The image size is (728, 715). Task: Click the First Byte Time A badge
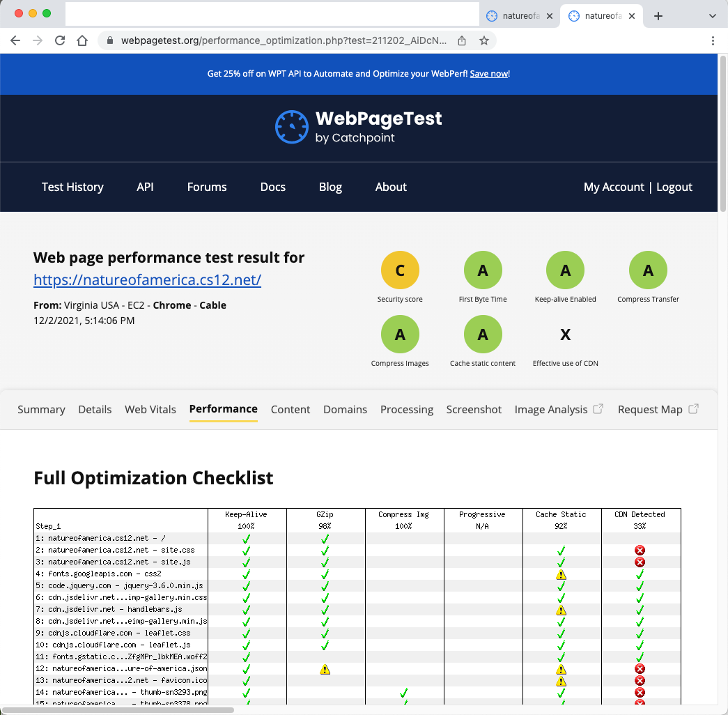pos(483,270)
